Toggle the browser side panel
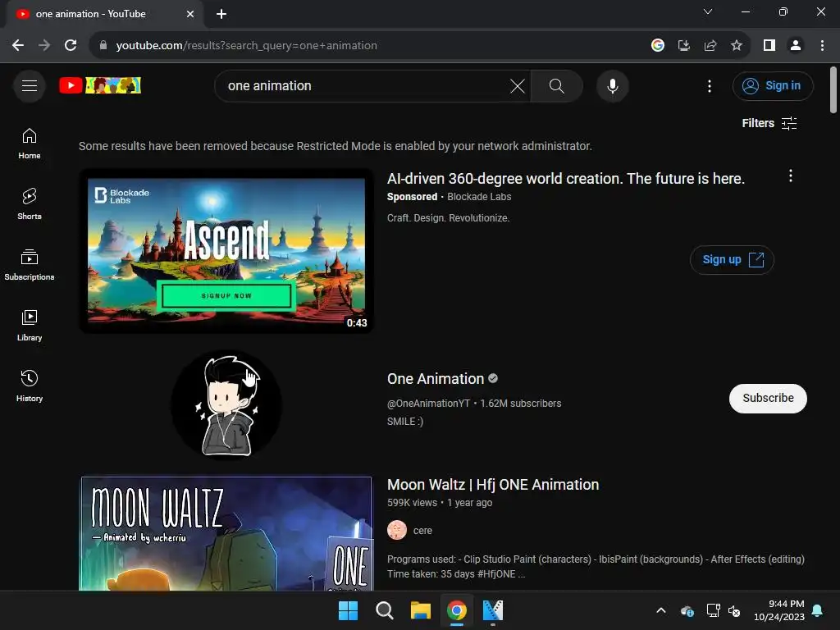 tap(769, 46)
